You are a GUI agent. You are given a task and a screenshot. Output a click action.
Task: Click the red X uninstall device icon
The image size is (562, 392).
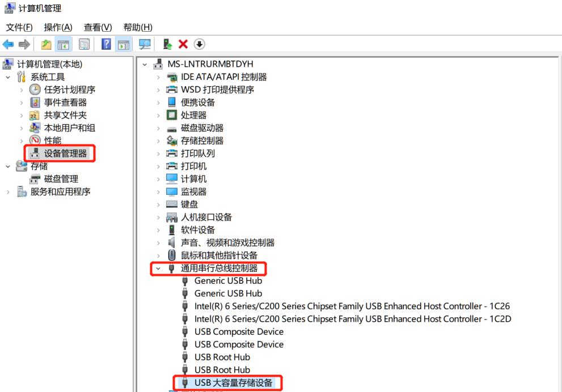pos(183,44)
